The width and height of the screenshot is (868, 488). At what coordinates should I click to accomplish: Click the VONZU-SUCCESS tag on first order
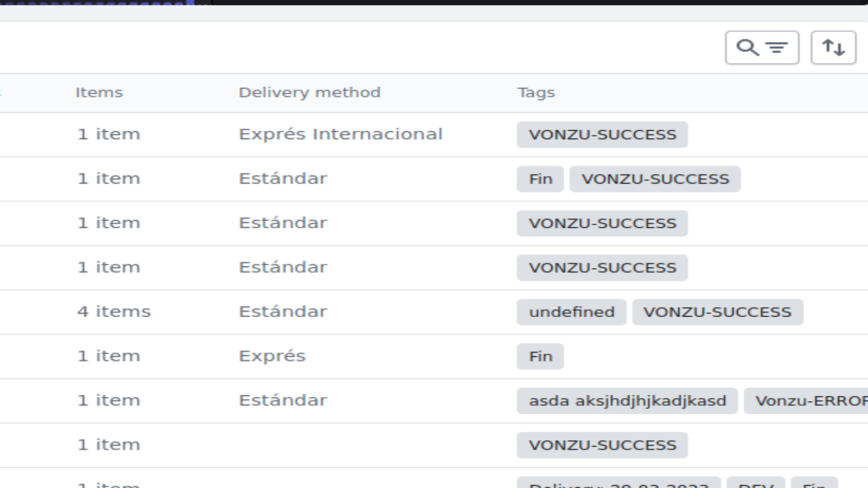coord(602,134)
